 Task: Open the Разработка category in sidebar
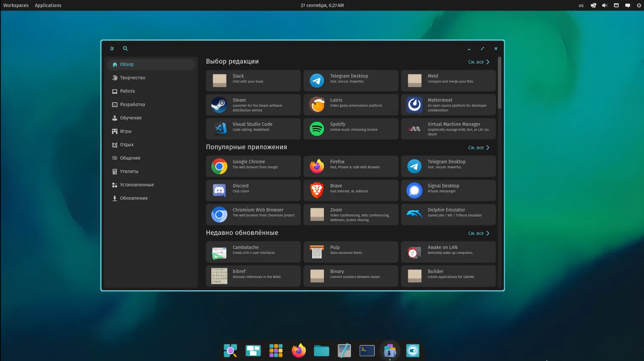[132, 105]
